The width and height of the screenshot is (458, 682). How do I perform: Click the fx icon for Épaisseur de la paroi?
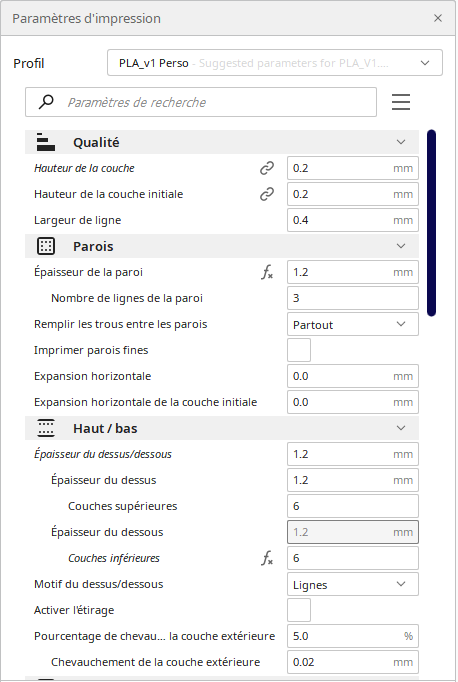pyautogui.click(x=267, y=272)
